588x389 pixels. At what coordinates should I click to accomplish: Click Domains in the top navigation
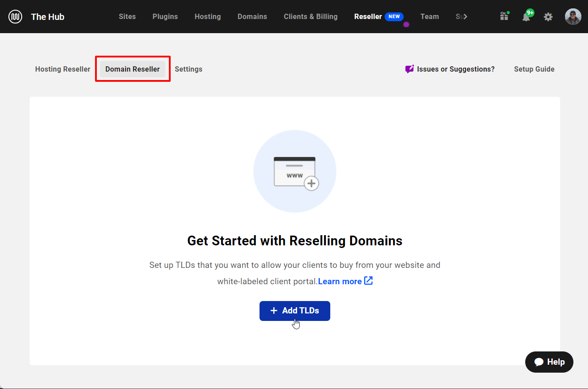pyautogui.click(x=252, y=16)
